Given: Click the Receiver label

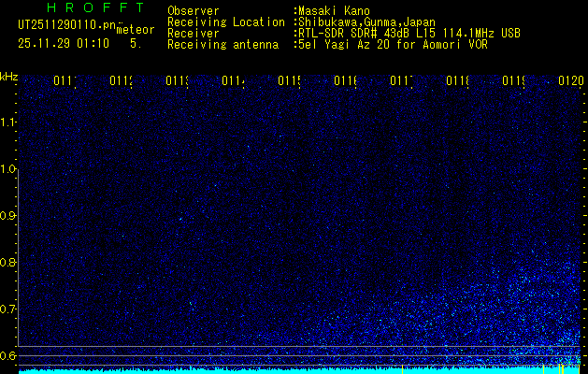Looking at the screenshot, I should coord(194,34).
